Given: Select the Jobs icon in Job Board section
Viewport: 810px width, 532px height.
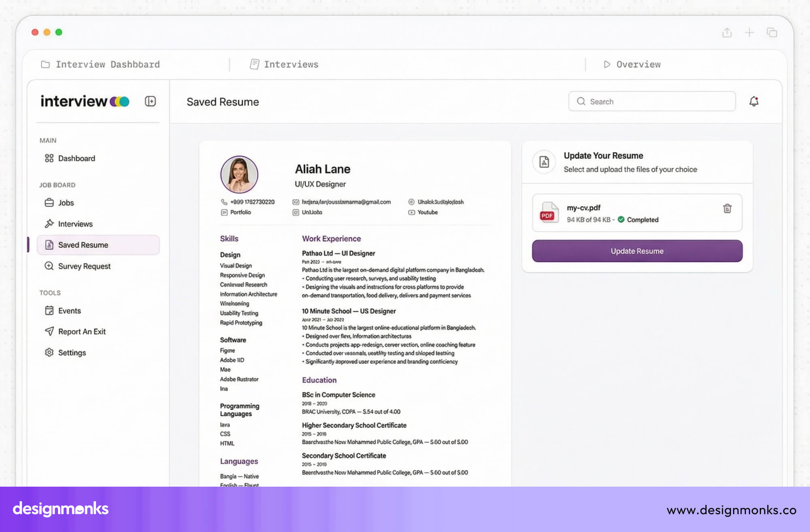Looking at the screenshot, I should pos(49,203).
